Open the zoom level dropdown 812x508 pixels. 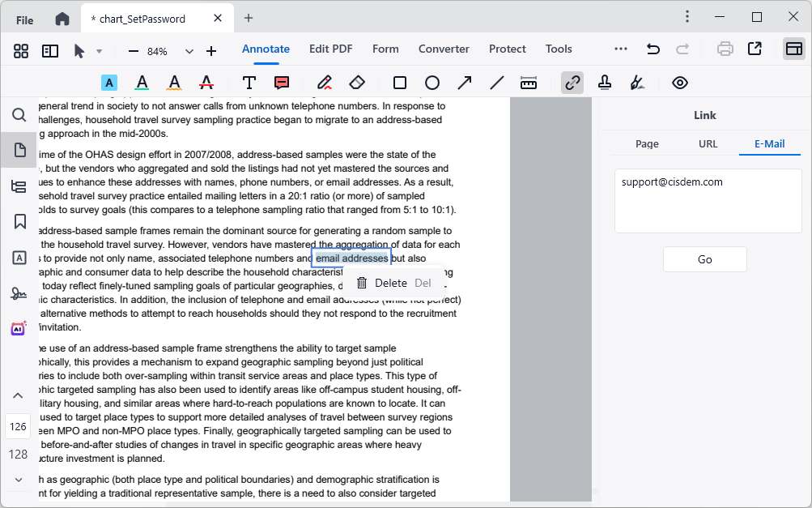[189, 51]
